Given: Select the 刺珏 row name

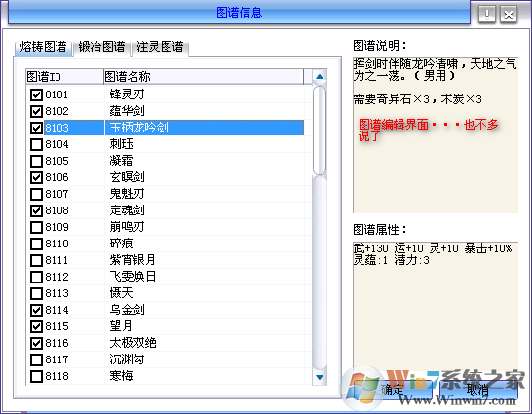Looking at the screenshot, I should click(x=121, y=144).
